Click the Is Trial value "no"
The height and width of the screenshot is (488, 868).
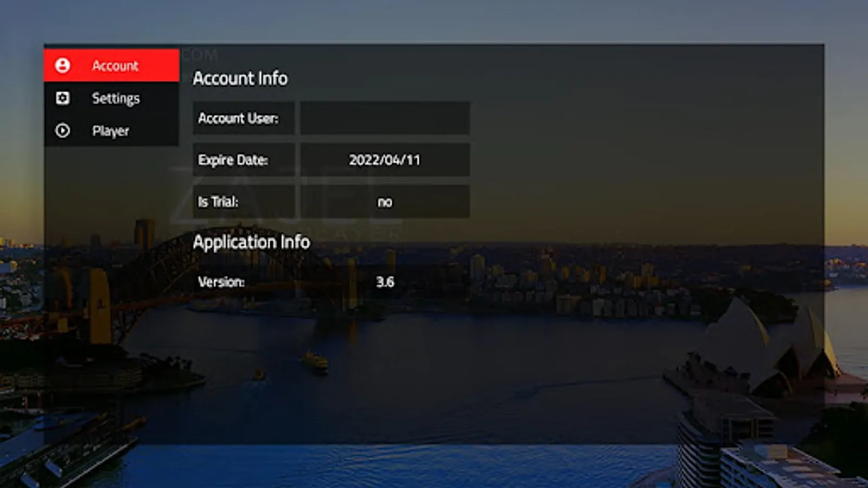(385, 202)
